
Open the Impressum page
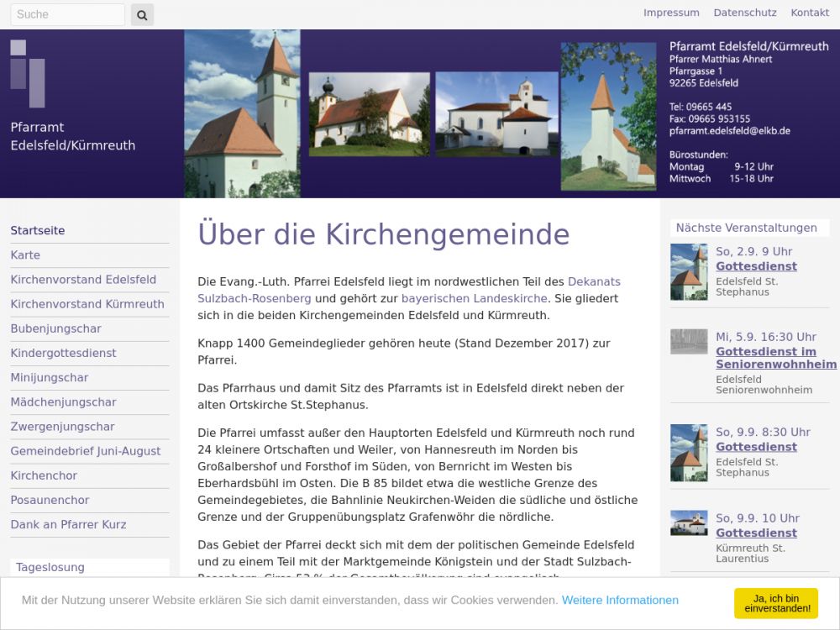click(671, 13)
